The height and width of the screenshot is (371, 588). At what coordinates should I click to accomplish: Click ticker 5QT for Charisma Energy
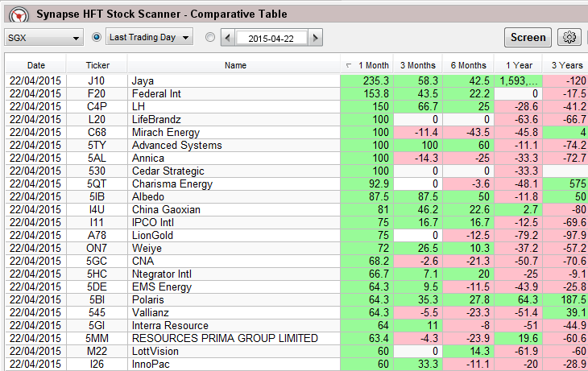coord(97,184)
